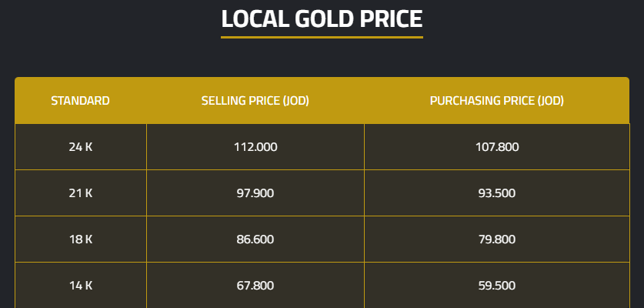Select the 21 K standard cell
The image size is (644, 308).
point(80,193)
